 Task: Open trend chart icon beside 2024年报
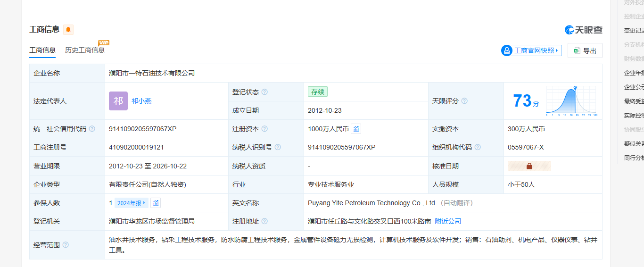coord(156,203)
